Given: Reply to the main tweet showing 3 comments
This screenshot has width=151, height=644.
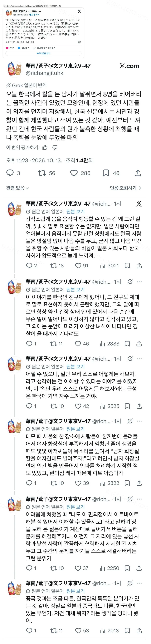Looking at the screenshot, I should [10, 173].
